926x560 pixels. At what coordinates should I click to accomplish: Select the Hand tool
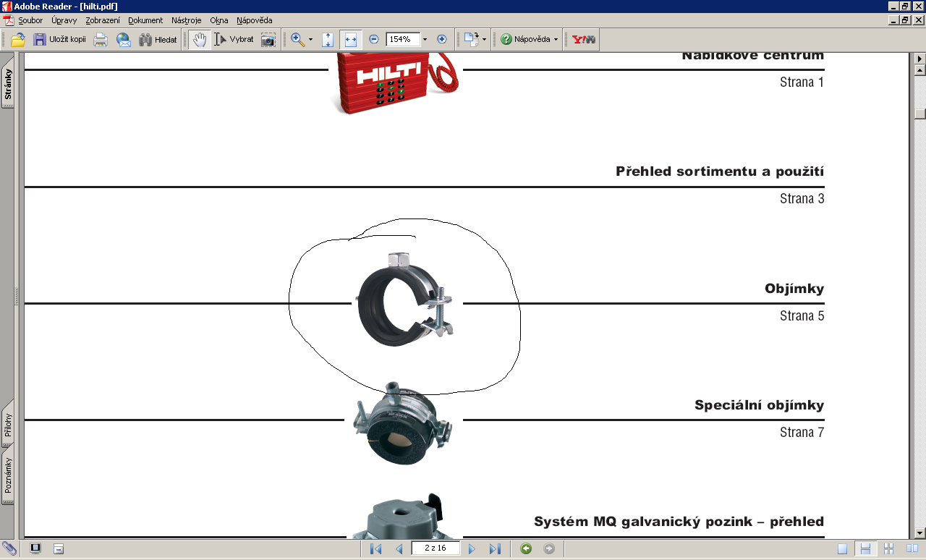point(200,40)
